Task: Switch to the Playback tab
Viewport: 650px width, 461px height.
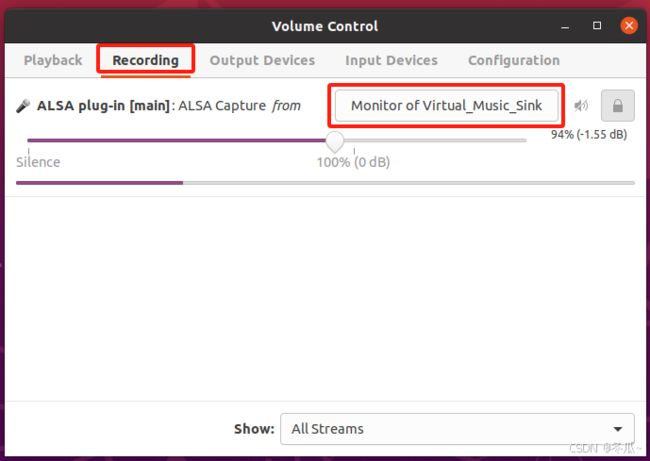Action: (53, 61)
